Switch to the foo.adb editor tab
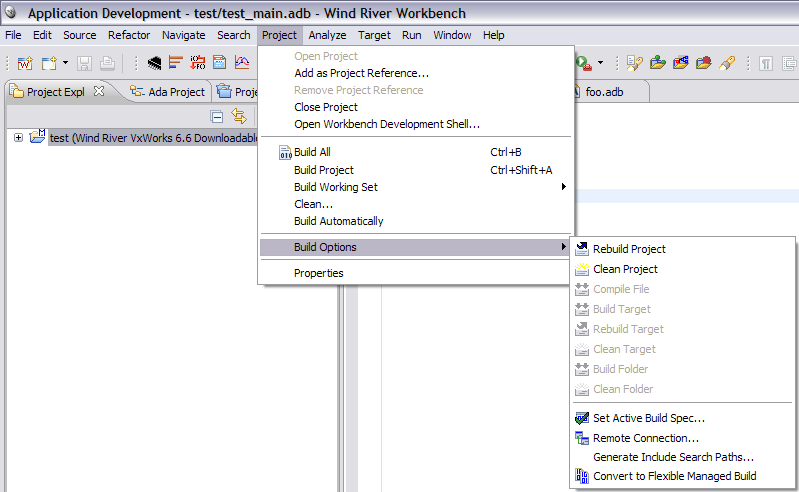Screen dimensions: 799x492 (x=604, y=92)
